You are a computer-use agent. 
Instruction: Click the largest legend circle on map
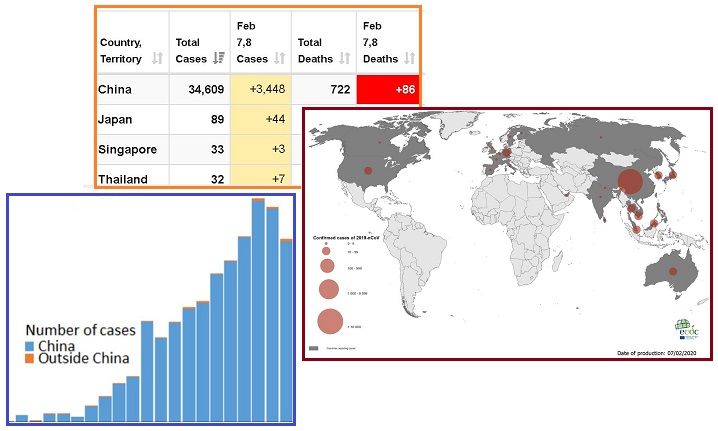coord(329,322)
